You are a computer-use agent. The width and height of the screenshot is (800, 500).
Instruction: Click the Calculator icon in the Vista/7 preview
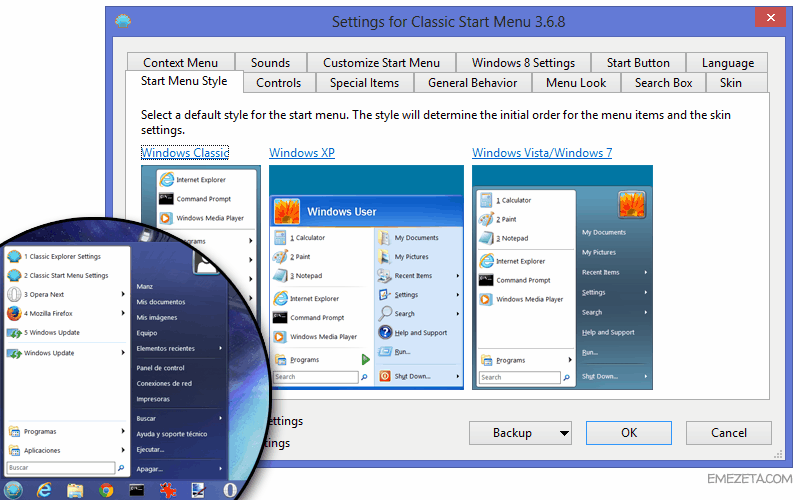pyautogui.click(x=486, y=200)
